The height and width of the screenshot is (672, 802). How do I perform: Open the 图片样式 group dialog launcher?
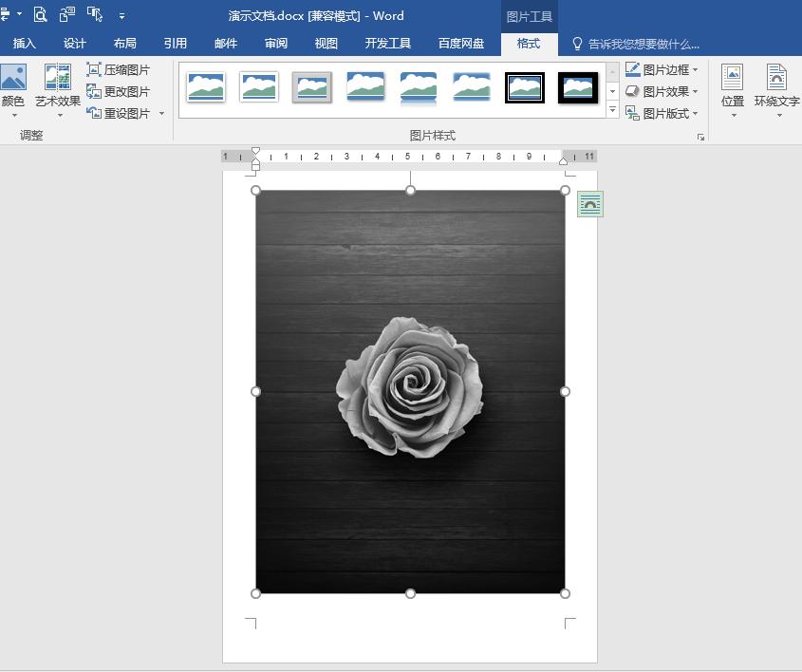[x=700, y=137]
